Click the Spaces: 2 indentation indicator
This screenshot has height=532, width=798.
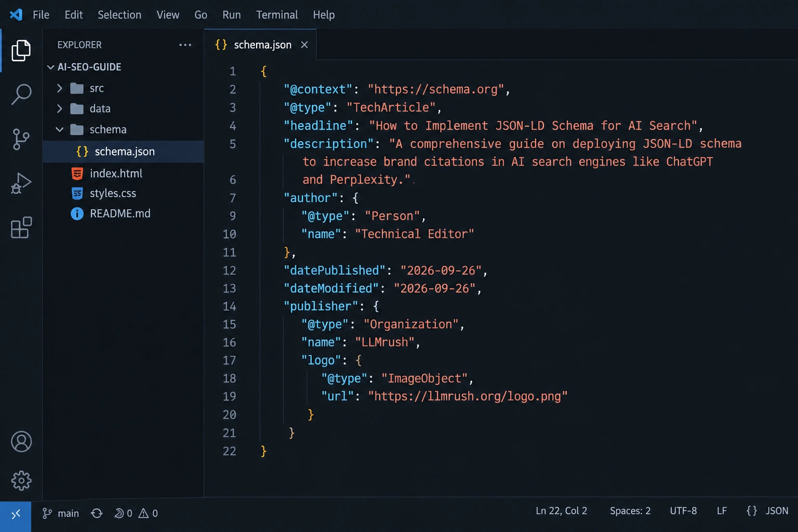click(630, 511)
